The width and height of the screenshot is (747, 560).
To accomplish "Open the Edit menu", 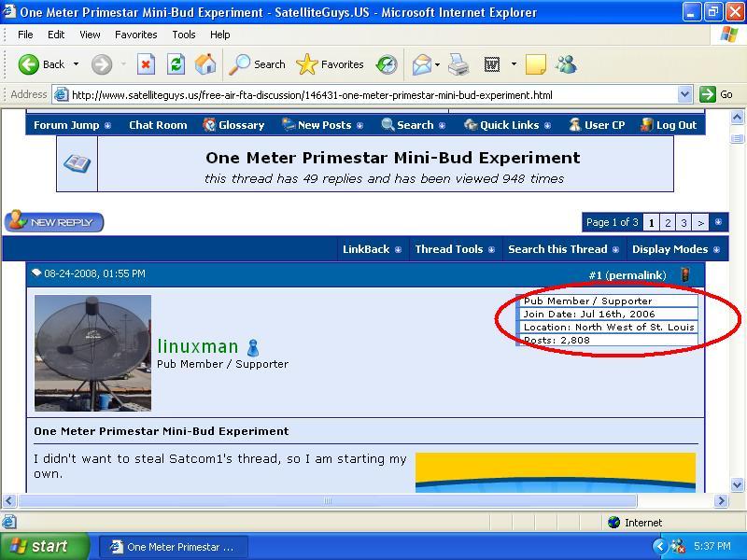I will (x=56, y=35).
